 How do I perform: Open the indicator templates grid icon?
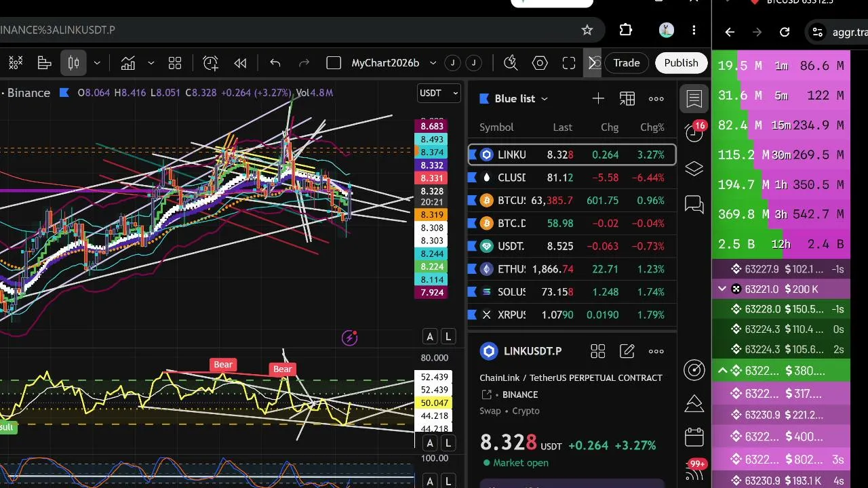point(175,63)
